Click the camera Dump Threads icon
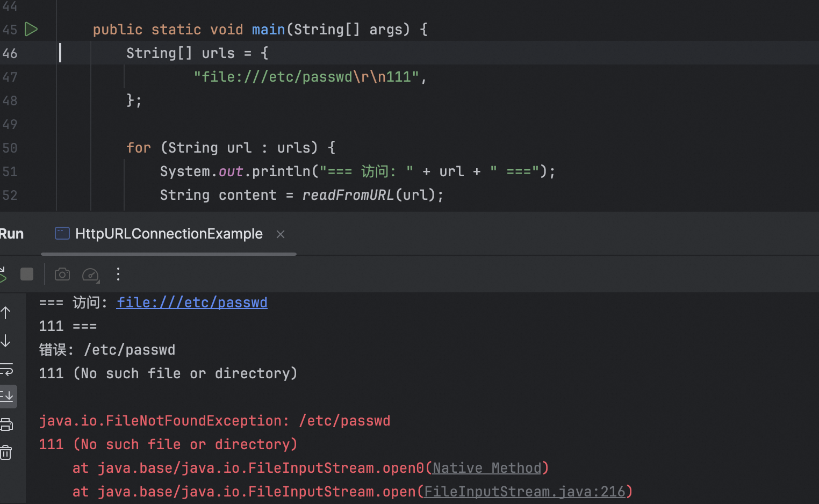The width and height of the screenshot is (819, 504). pyautogui.click(x=62, y=275)
